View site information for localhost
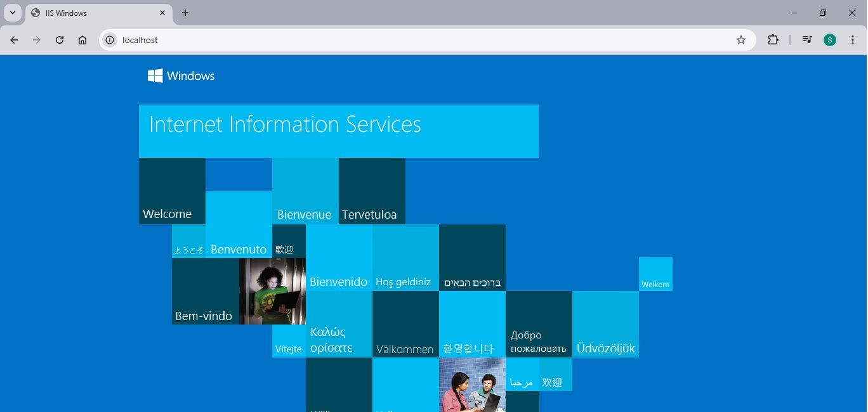Image resolution: width=868 pixels, height=412 pixels. point(109,39)
